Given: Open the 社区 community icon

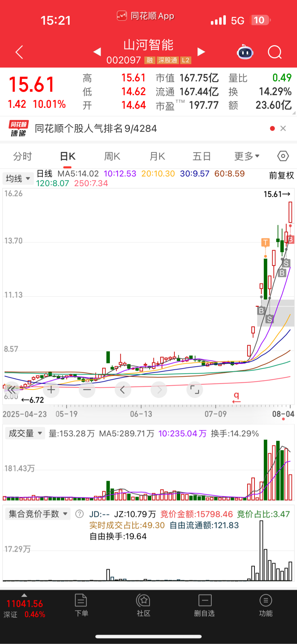Looking at the screenshot, I should (143, 605).
